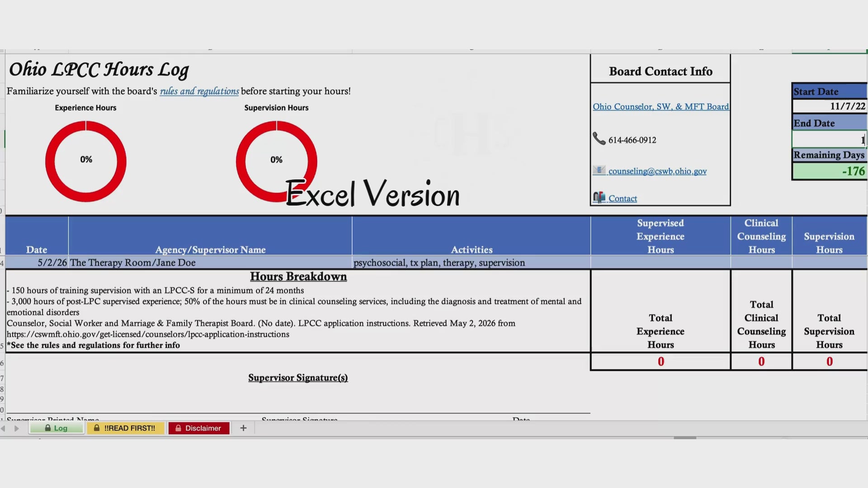Select the Log sheet tab
Viewport: 868px width, 488px height.
(x=57, y=428)
